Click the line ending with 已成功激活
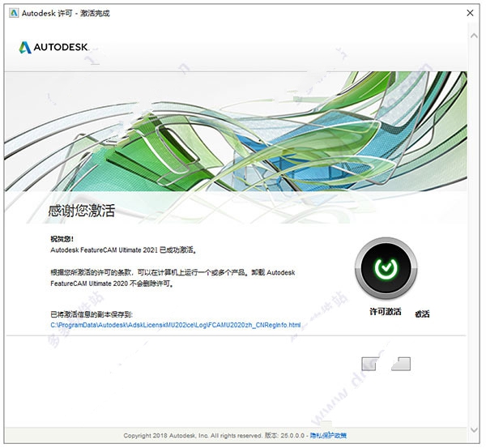This screenshot has height=448, width=486. pos(123,250)
